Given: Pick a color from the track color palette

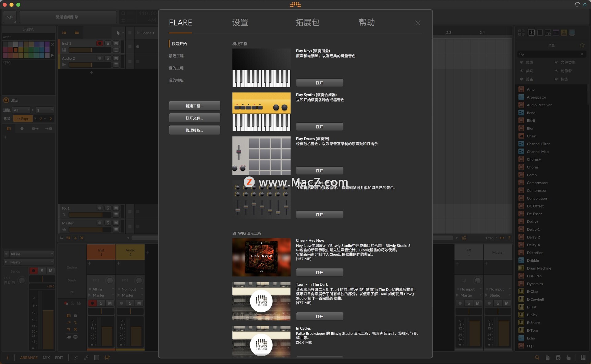Looking at the screenshot, I should tap(26, 49).
